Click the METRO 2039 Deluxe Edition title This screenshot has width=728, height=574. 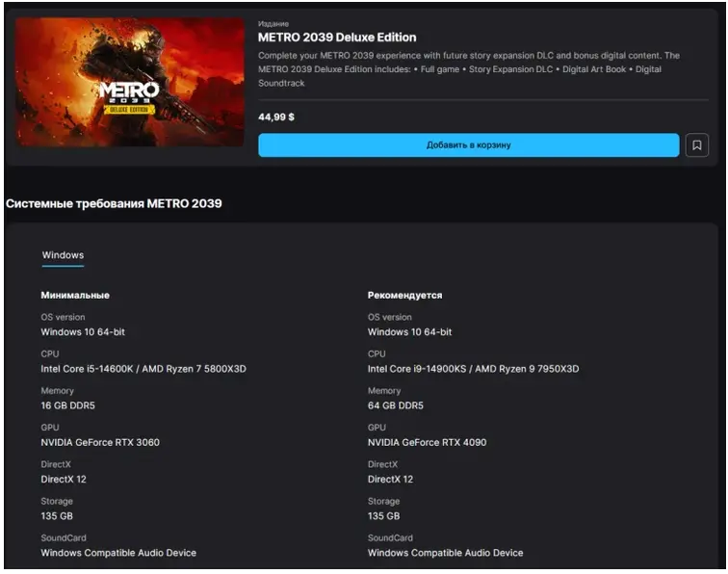coord(337,38)
